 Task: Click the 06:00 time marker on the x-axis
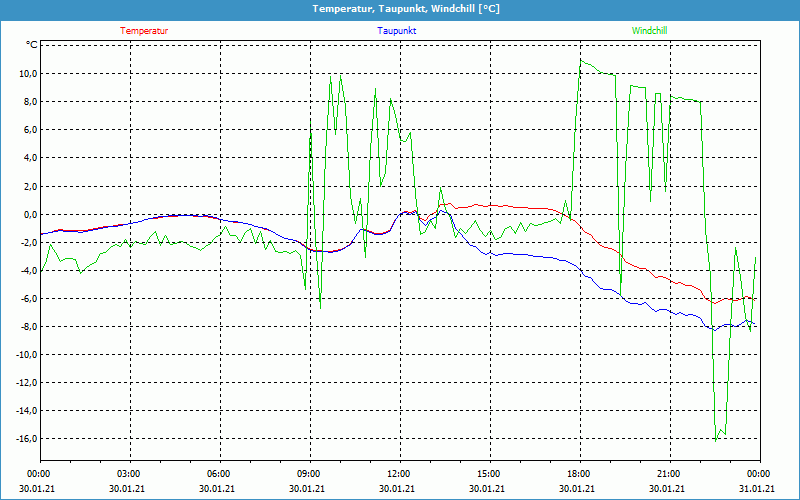point(219,474)
